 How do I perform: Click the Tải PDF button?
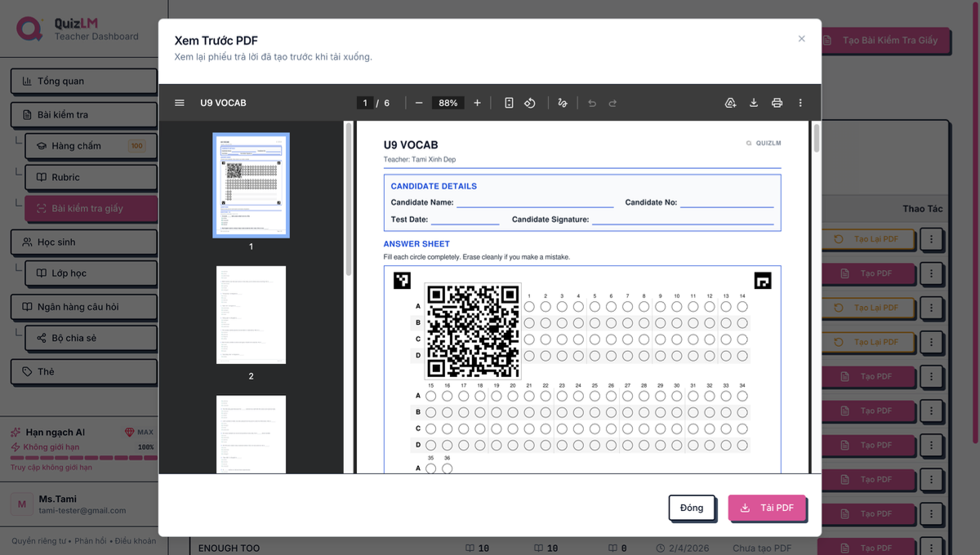point(767,508)
